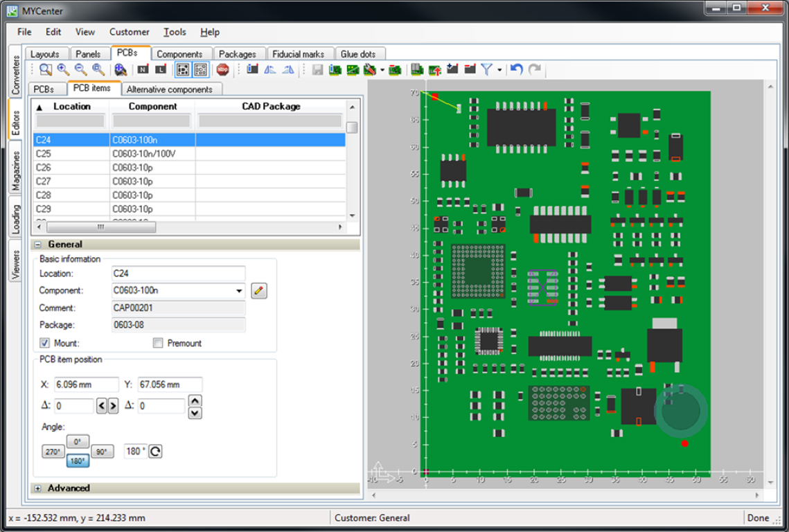Switch to the Fiducial marks tab

(x=299, y=54)
